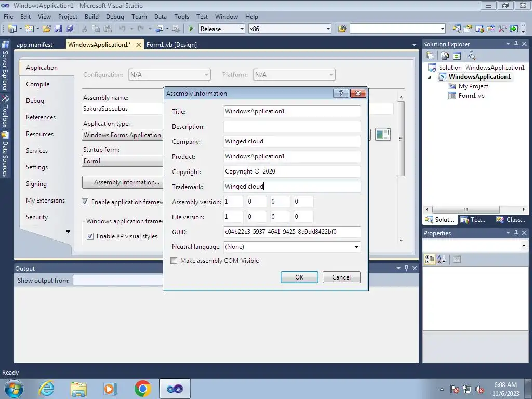This screenshot has height=399, width=532.
Task: Open Windows Explorer folder icon on taskbar
Action: 78,389
